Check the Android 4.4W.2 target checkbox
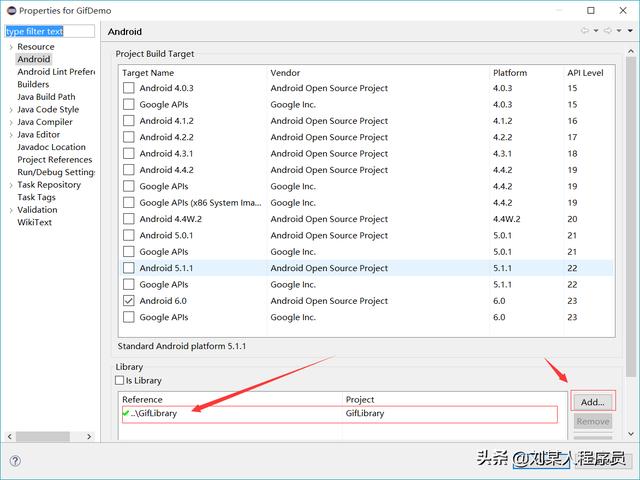The width and height of the screenshot is (640, 480). 129,219
